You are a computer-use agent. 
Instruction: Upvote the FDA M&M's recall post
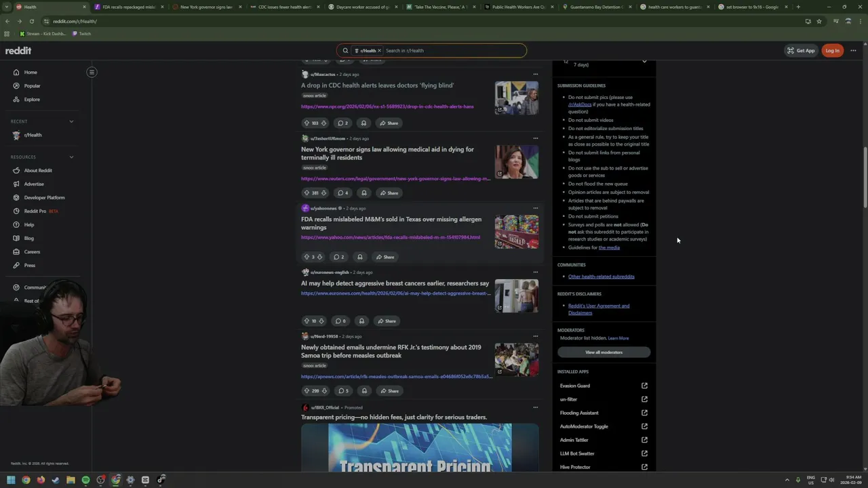(x=307, y=257)
